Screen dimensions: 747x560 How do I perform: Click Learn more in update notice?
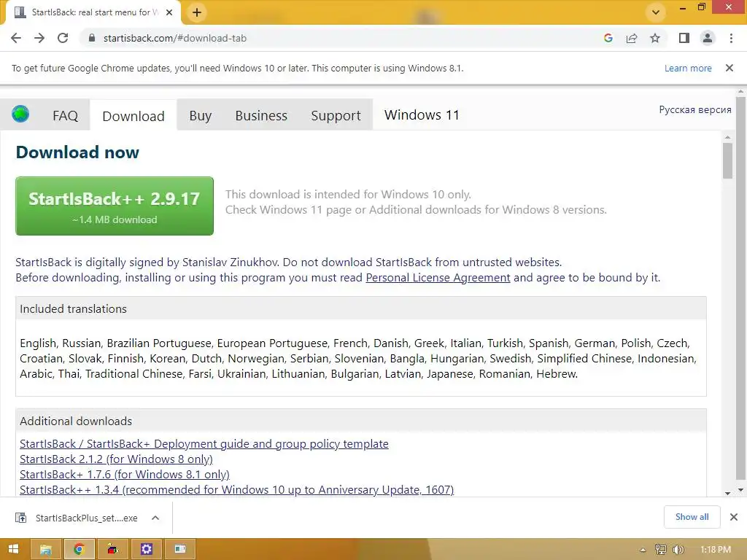[x=688, y=68]
